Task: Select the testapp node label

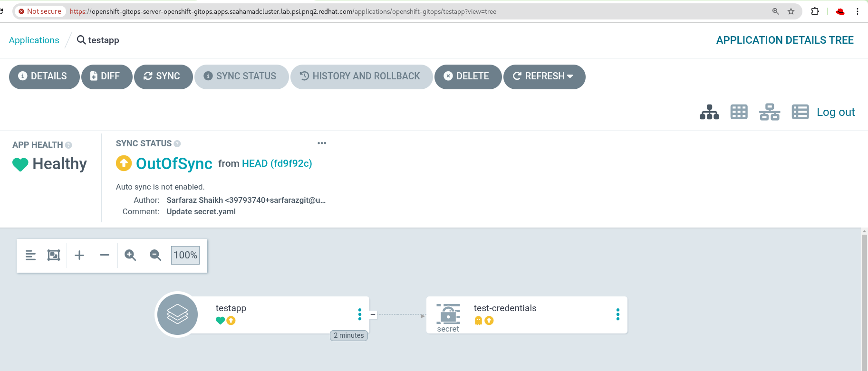Action: [231, 308]
